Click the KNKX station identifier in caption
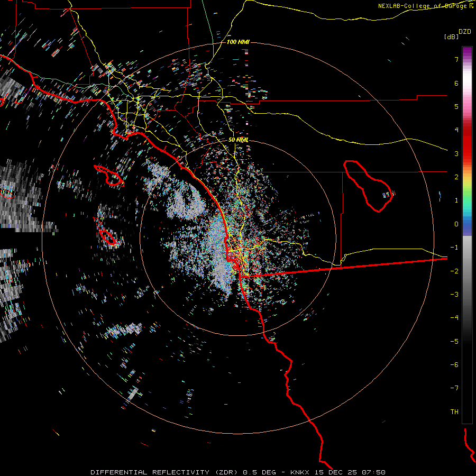Viewport: 476px width, 476px height. tap(300, 472)
